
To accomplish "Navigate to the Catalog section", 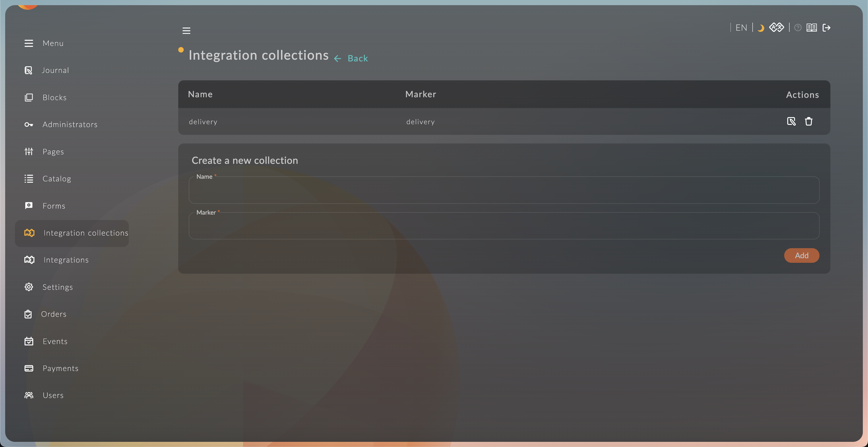I will point(57,179).
